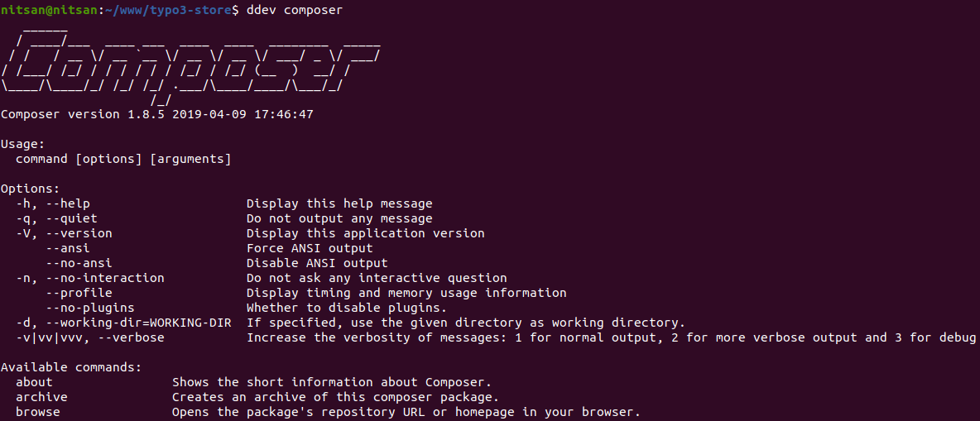980x421 pixels.
Task: Click the '-n, --no-interaction' option
Action: [90, 278]
